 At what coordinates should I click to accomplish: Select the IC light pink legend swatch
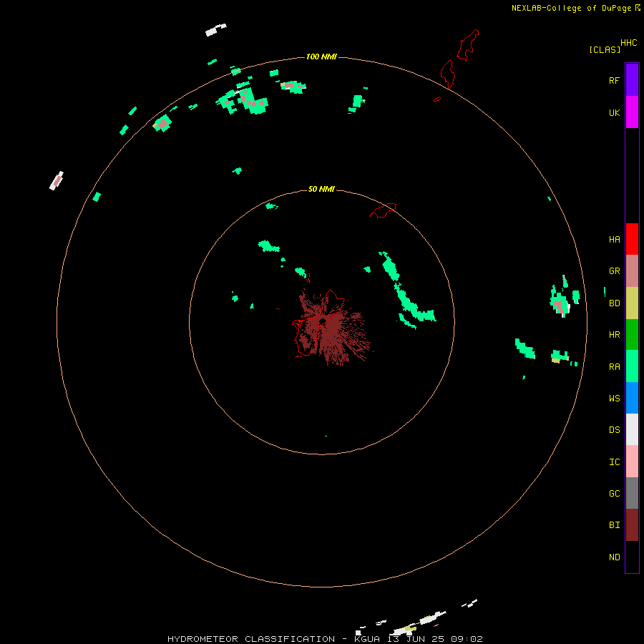coord(632,462)
